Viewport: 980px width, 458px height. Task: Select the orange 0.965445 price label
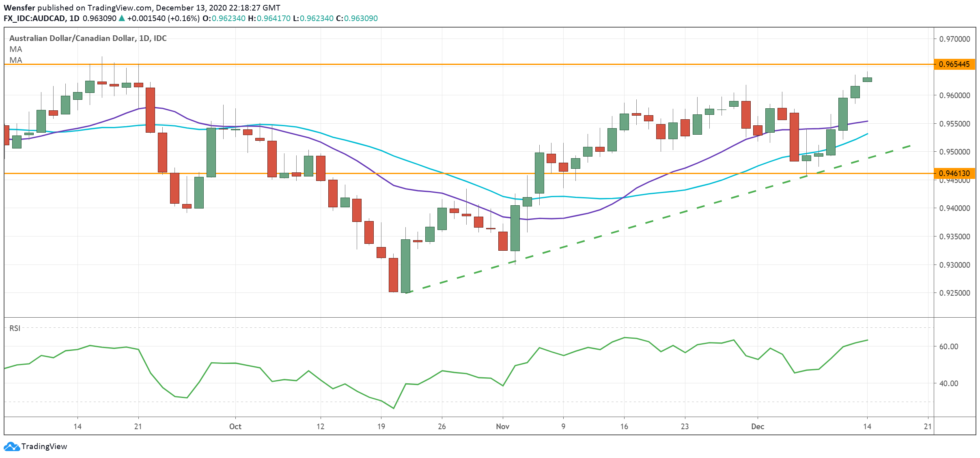coord(954,64)
